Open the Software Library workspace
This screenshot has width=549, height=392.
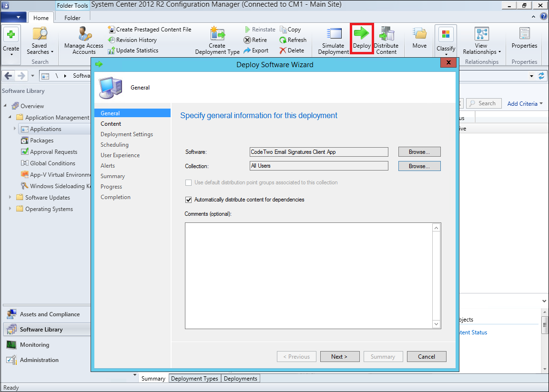point(47,329)
